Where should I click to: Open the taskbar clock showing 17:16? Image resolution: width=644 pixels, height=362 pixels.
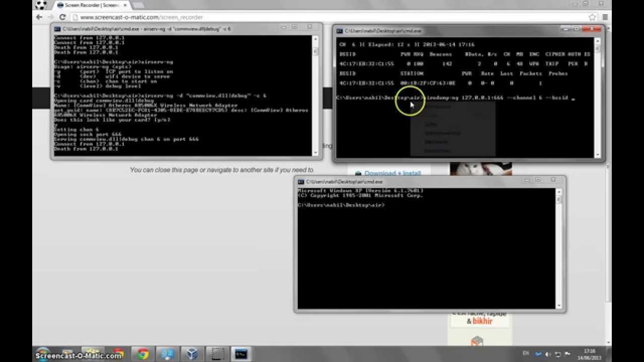(590, 354)
